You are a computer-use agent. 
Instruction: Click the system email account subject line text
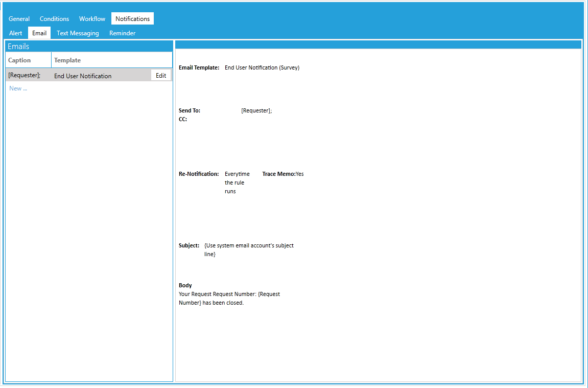[249, 250]
